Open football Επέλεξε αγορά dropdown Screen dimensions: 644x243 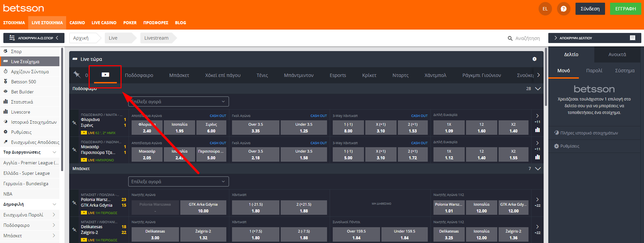179,102
